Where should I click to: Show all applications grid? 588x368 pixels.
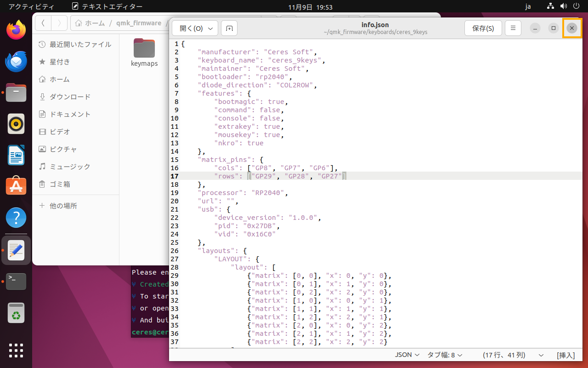[x=16, y=351]
